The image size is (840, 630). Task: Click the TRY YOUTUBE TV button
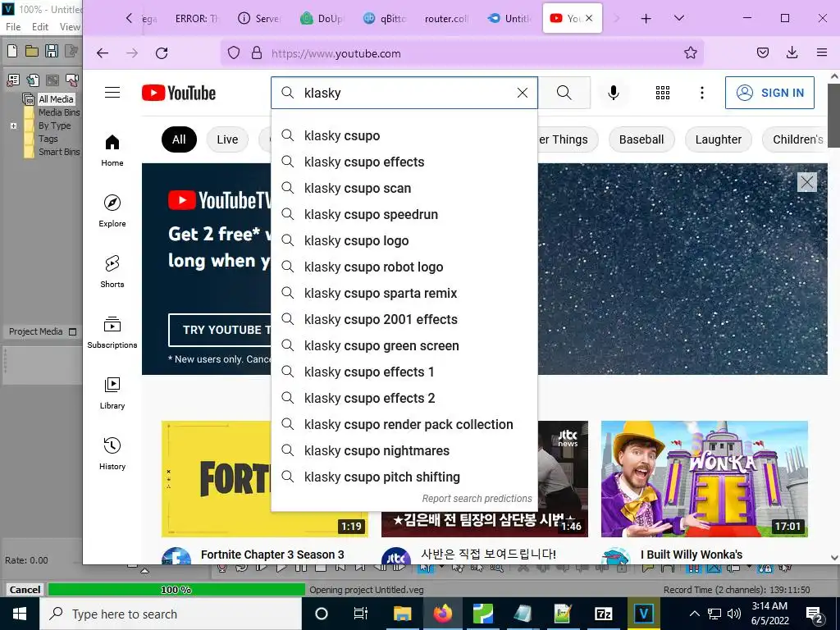(220, 330)
